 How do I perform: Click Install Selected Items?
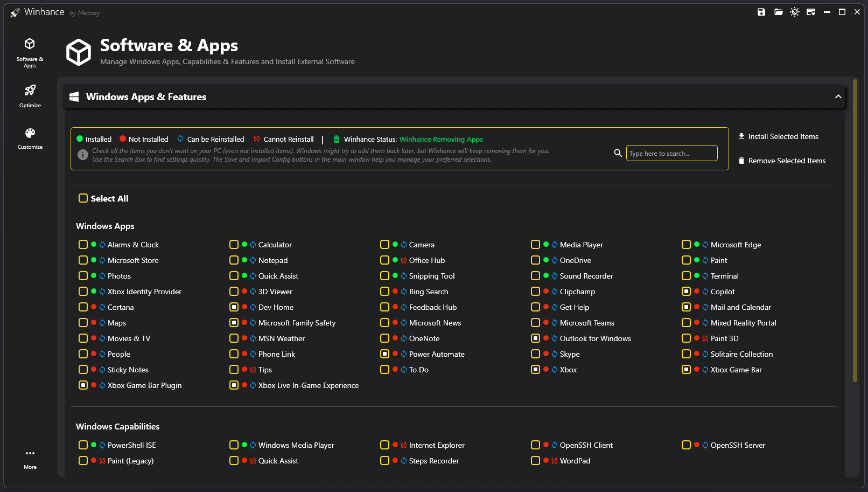[778, 137]
